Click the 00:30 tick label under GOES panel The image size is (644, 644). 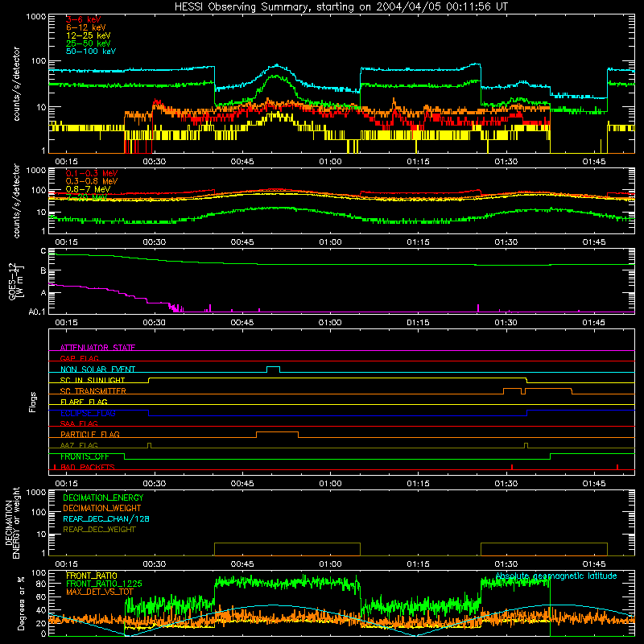pos(154,323)
